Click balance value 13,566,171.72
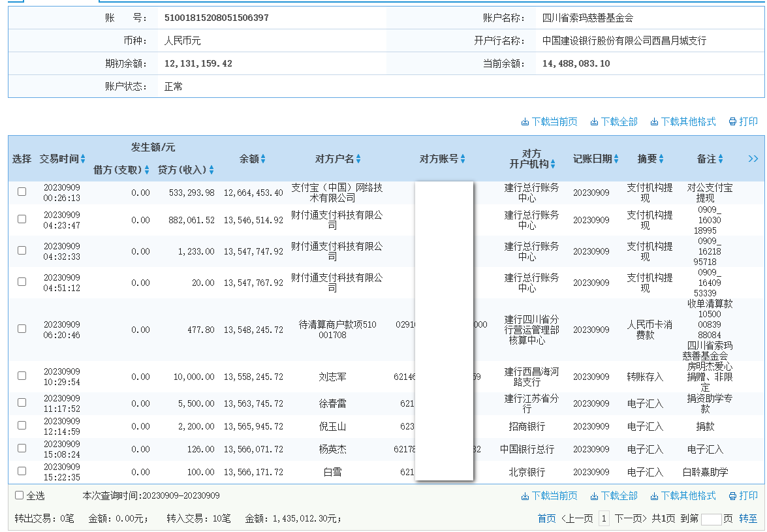This screenshot has width=767, height=532. [x=253, y=472]
